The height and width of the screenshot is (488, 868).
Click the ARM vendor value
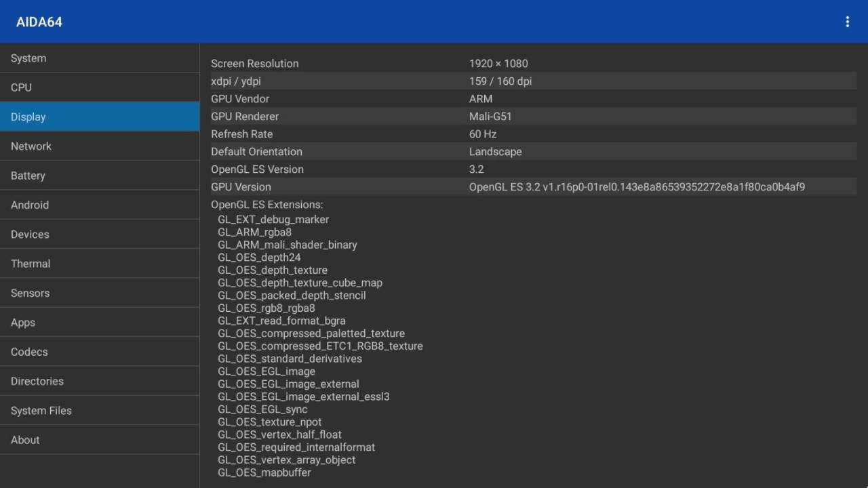(481, 99)
